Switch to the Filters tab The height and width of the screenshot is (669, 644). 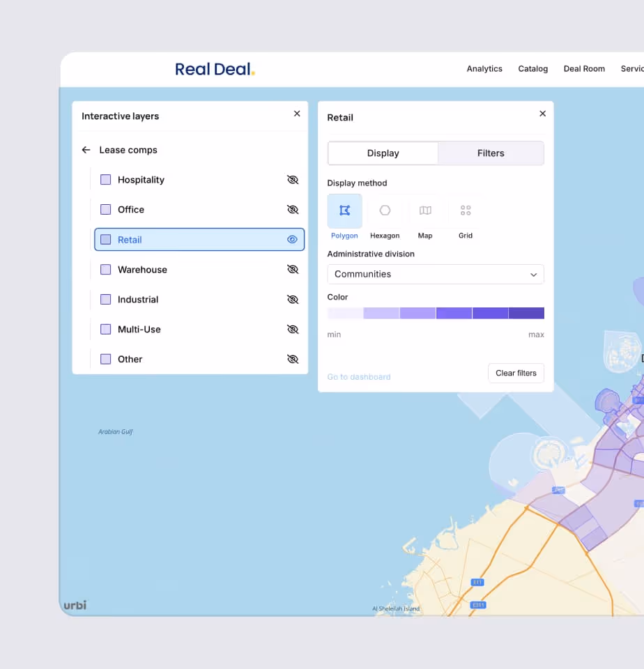(x=491, y=153)
